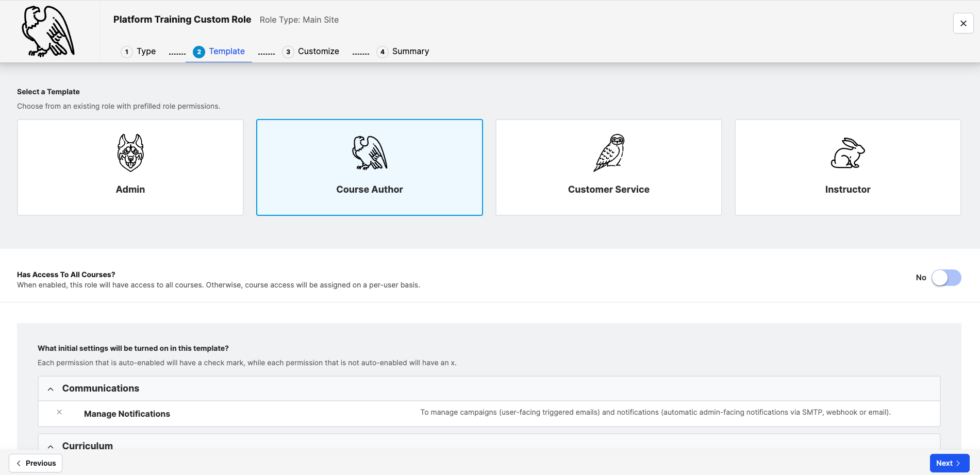Select the Course Author eagle icon
This screenshot has width=980, height=475.
pos(370,153)
